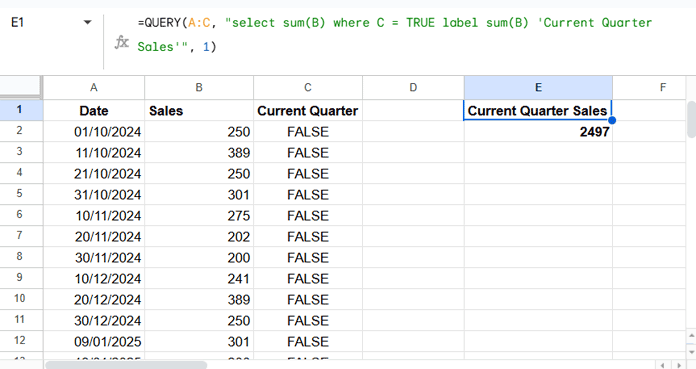Viewport: 696px width, 369px height.
Task: Click date cell 20/11/2024
Action: tap(94, 236)
